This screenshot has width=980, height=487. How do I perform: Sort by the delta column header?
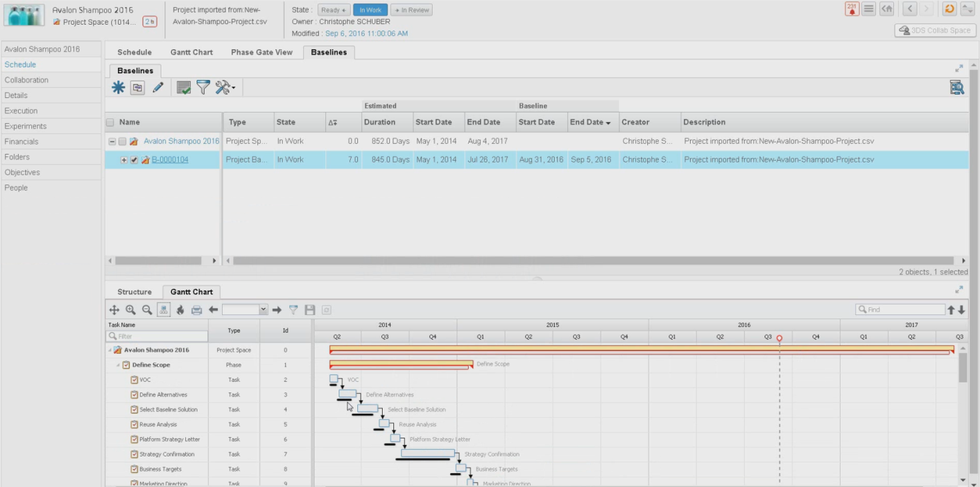click(333, 123)
